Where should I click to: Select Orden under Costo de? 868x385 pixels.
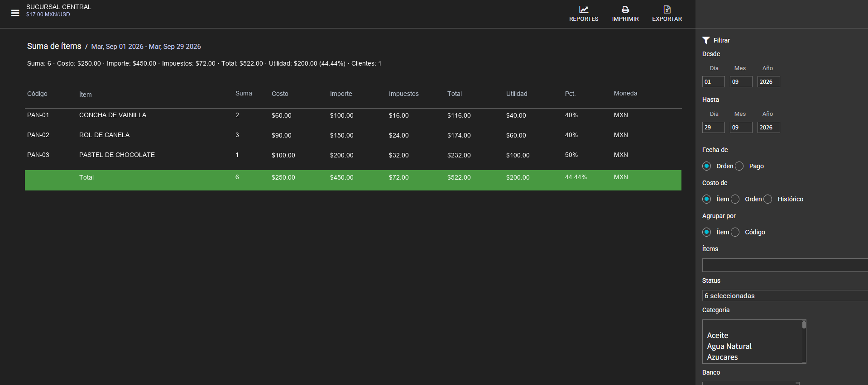(x=735, y=199)
